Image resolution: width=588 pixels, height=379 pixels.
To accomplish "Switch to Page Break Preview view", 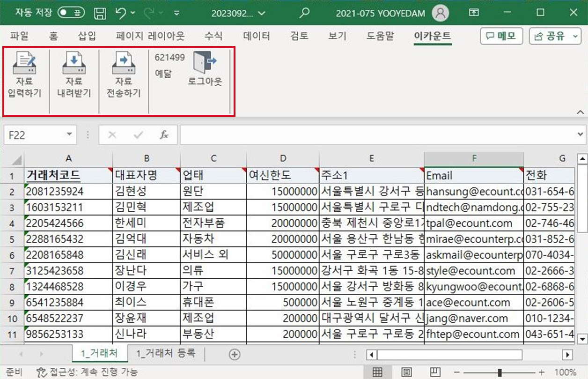I will coord(436,372).
